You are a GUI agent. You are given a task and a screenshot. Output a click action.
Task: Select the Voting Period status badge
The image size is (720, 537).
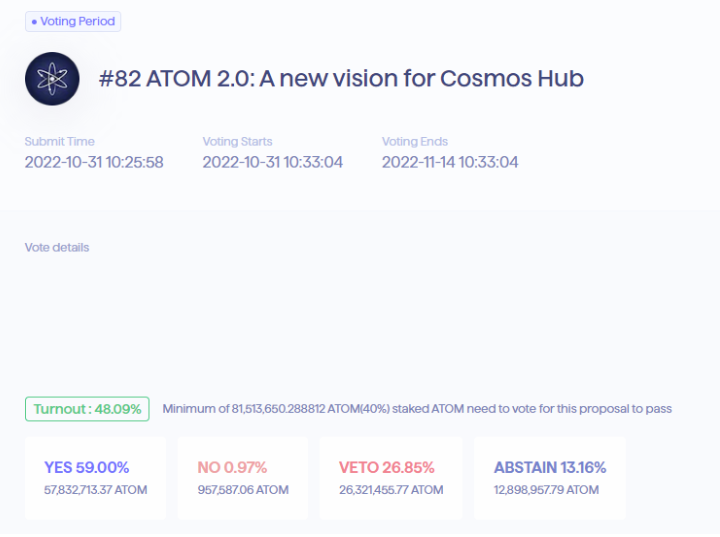73,22
